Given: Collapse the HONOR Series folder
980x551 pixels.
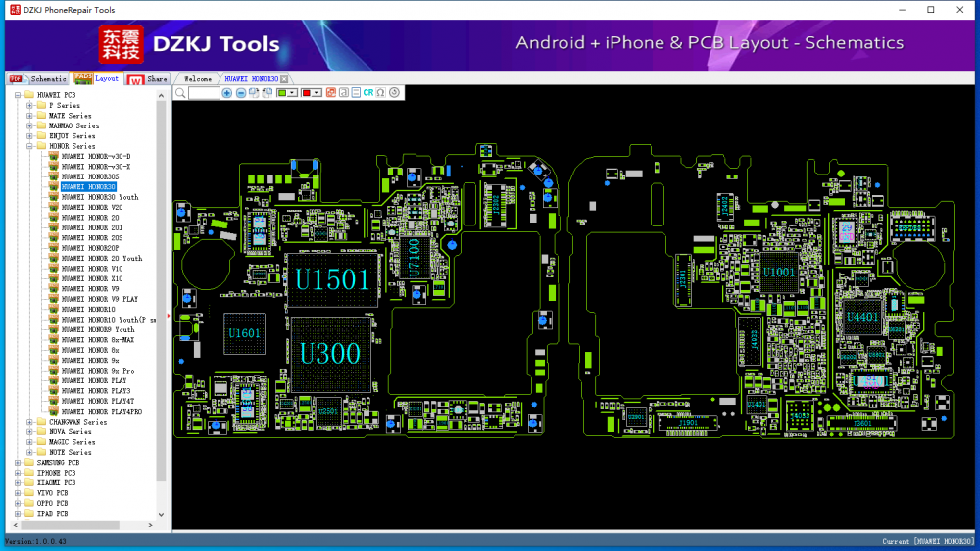Looking at the screenshot, I should click(x=30, y=146).
